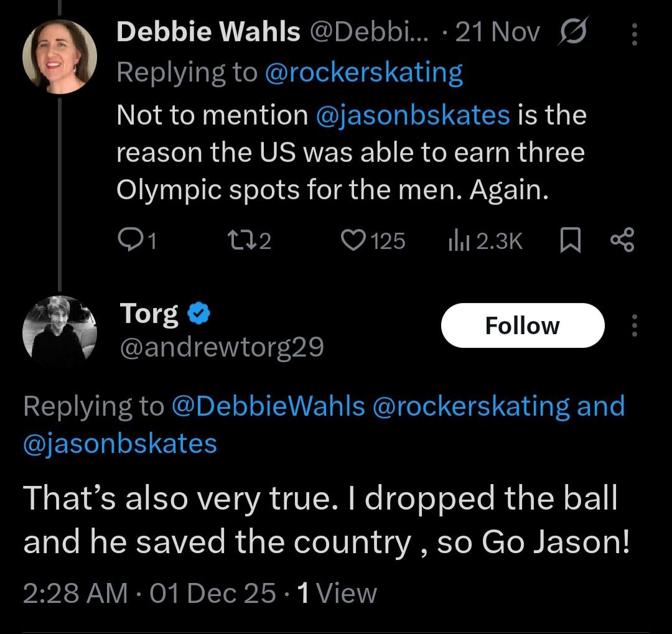Click Torg's verified badge
Viewport: 672px width, 634px height.
(198, 315)
